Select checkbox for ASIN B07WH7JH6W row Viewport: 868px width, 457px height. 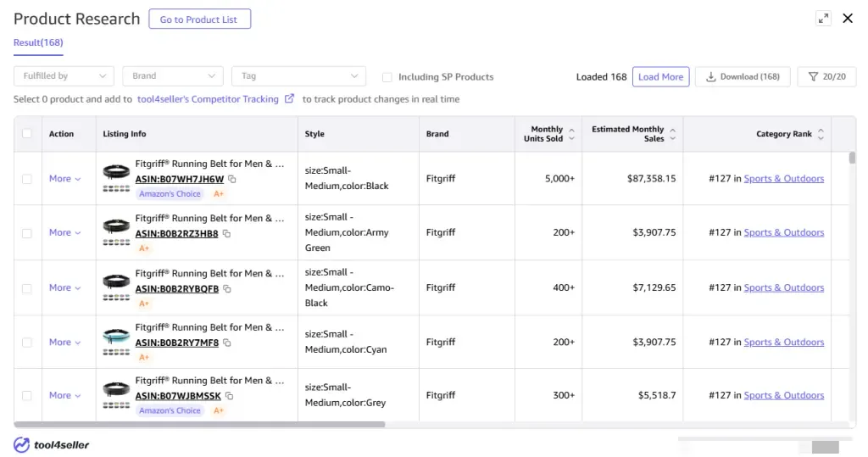(26, 179)
